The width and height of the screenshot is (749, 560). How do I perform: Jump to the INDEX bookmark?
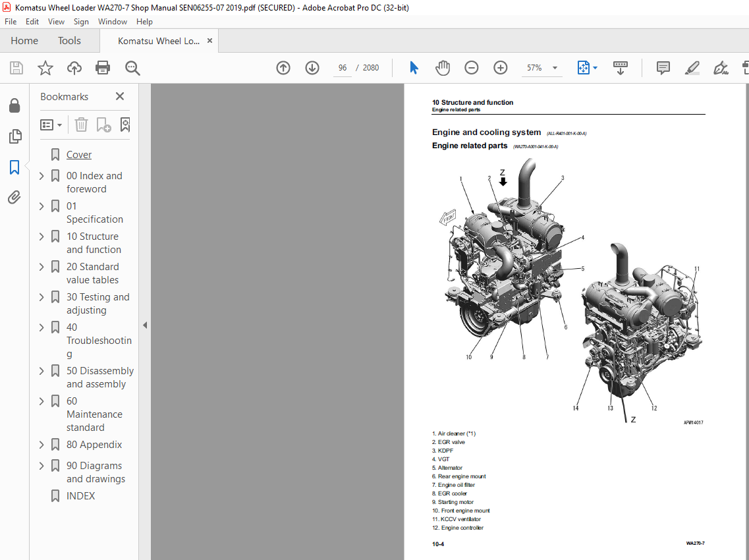pos(81,496)
